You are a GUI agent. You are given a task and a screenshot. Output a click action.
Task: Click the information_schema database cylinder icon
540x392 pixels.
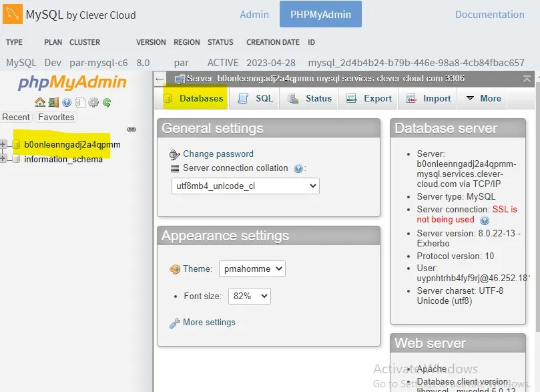[16, 159]
